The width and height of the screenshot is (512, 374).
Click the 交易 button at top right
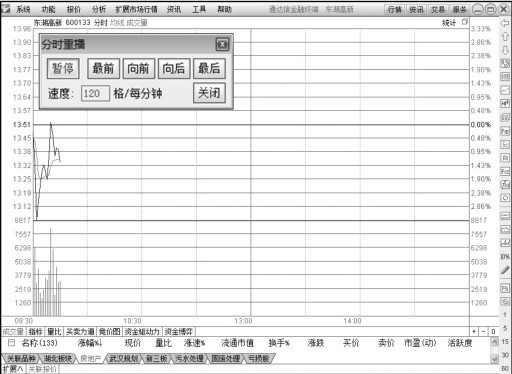click(x=438, y=9)
